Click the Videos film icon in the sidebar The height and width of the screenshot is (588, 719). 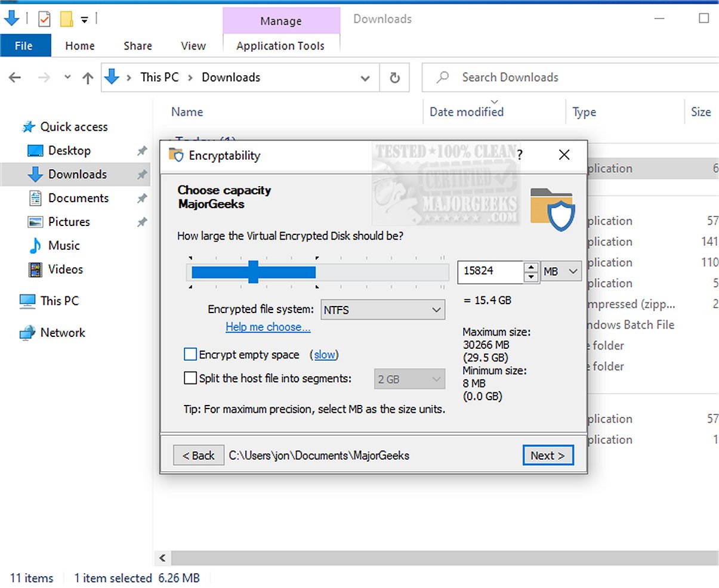pos(36,270)
